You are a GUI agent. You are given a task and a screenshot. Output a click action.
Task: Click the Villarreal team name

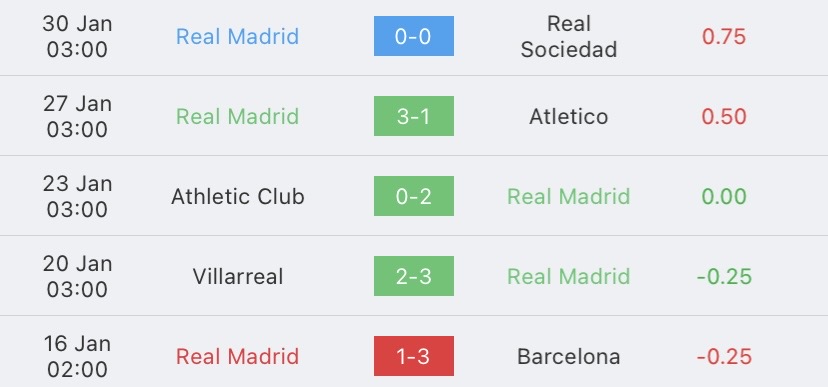238,276
